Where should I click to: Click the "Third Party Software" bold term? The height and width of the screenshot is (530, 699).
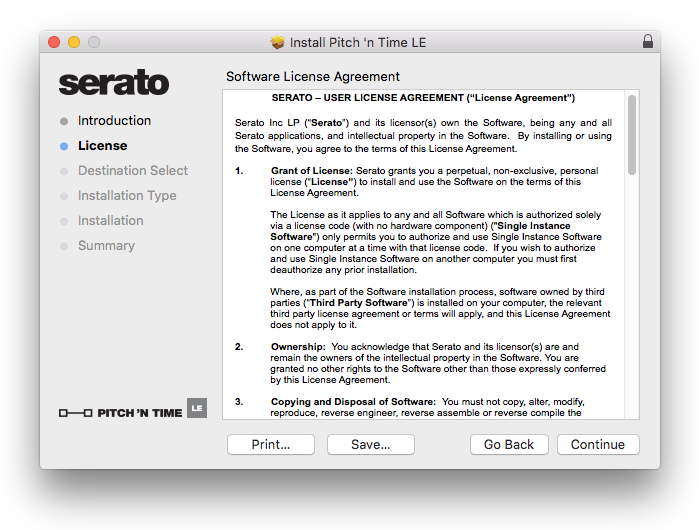(358, 303)
